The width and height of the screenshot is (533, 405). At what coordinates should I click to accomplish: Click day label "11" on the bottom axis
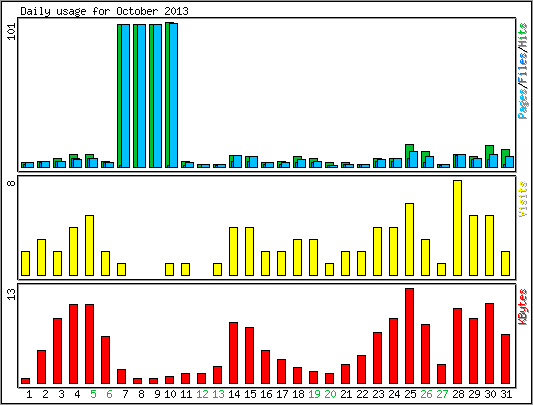[x=186, y=394]
